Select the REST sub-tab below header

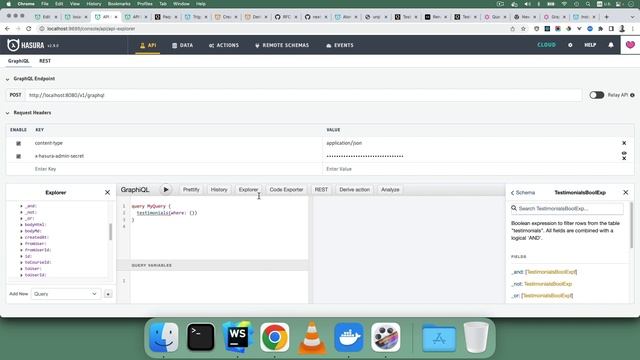coord(45,61)
